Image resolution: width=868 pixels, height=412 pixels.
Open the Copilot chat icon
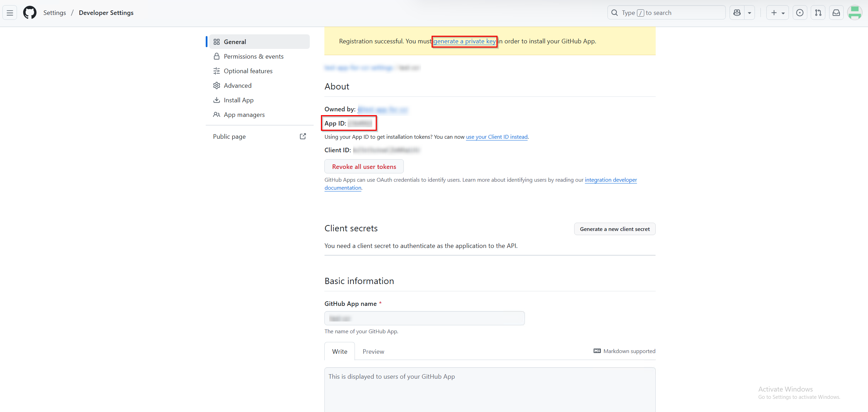[737, 13]
